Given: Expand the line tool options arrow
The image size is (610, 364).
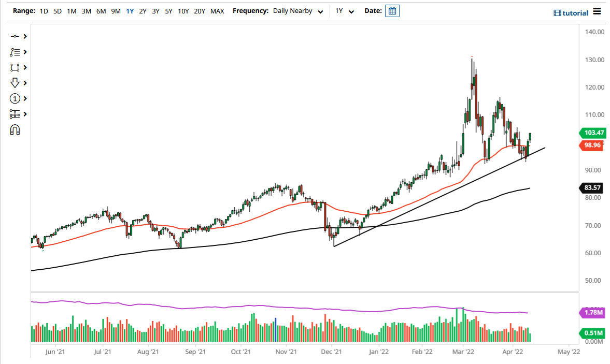Looking at the screenshot, I should point(25,36).
